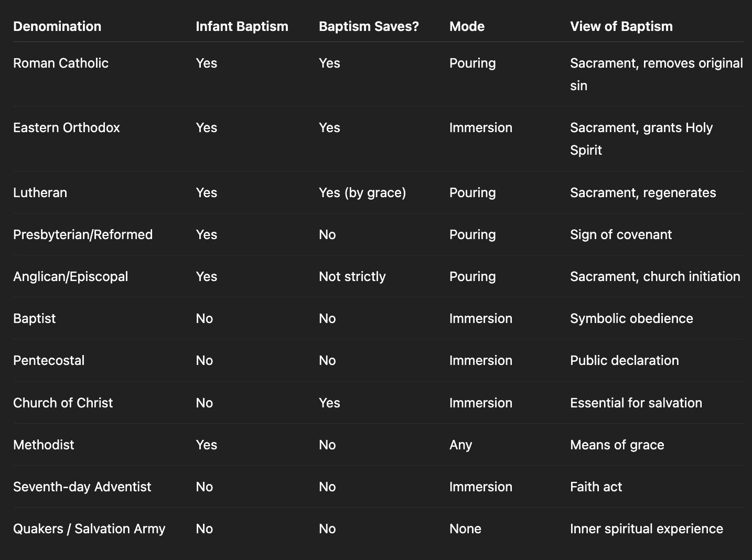Select the Eastern Orthodox cell
752x560 pixels.
[67, 127]
